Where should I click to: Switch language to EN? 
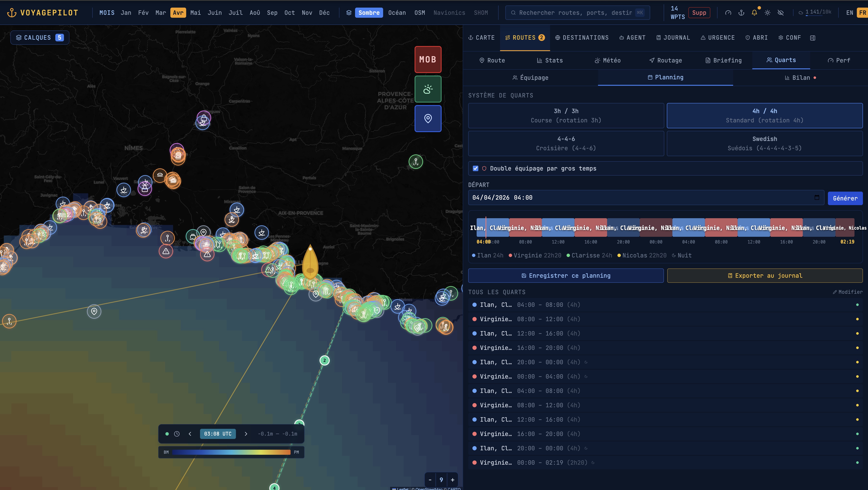(x=849, y=13)
